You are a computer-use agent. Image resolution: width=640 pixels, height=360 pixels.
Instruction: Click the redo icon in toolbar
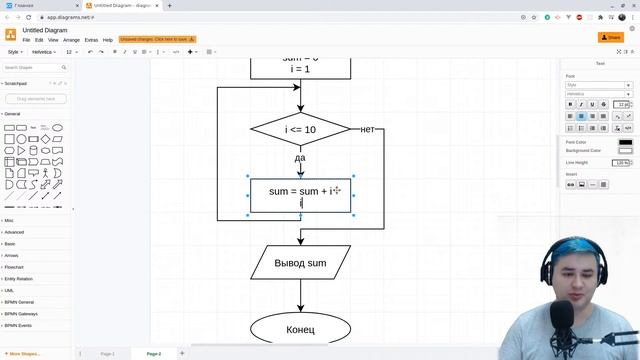tap(101, 52)
